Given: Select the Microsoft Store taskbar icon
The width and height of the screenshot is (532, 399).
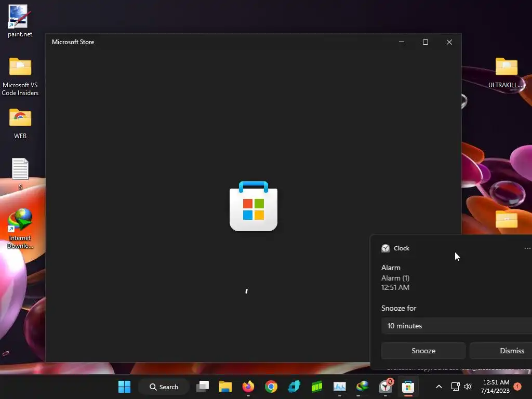Looking at the screenshot, I should click(408, 387).
